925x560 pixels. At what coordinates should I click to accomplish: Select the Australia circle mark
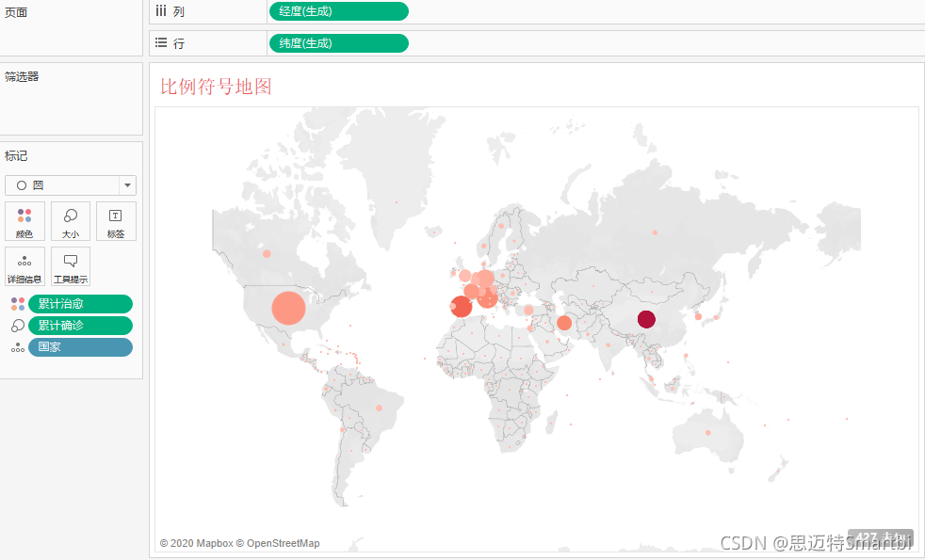708,433
